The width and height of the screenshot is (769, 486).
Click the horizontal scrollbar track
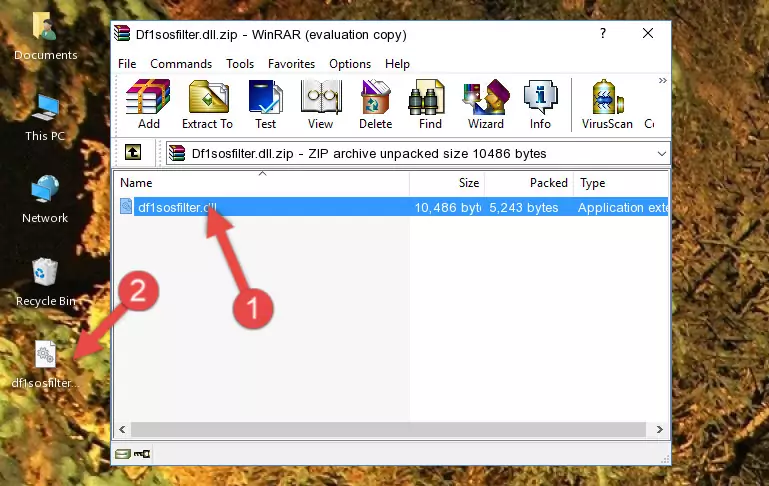[388, 430]
